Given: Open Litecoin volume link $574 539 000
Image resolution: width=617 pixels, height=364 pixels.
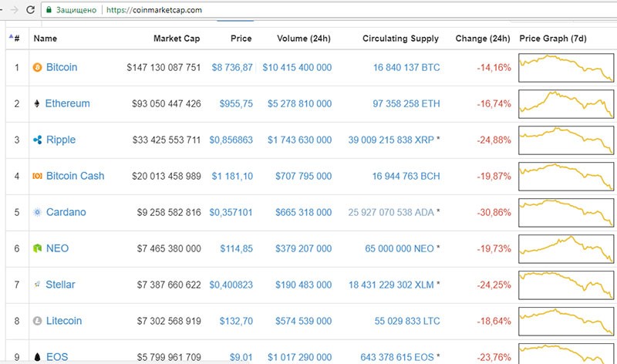Looking at the screenshot, I should [299, 321].
